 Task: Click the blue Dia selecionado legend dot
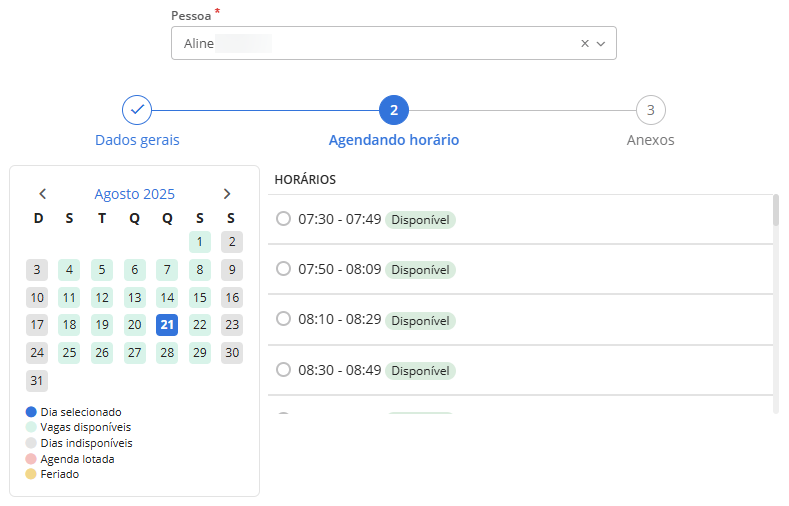31,412
